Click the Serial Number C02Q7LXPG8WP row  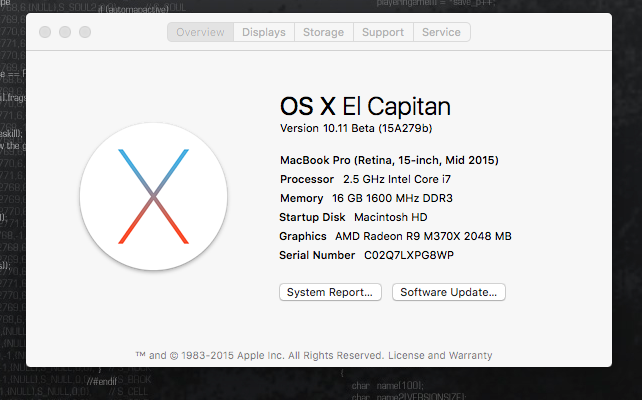point(366,255)
